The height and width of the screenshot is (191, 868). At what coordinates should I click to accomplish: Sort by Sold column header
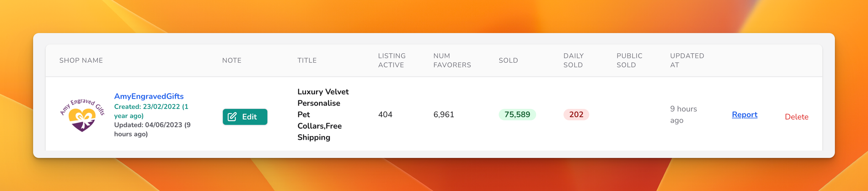[508, 60]
